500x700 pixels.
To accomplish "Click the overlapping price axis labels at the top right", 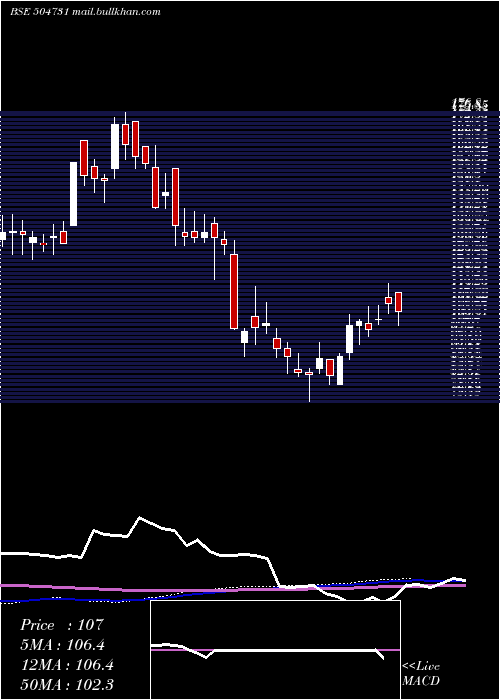I will 469,105.
